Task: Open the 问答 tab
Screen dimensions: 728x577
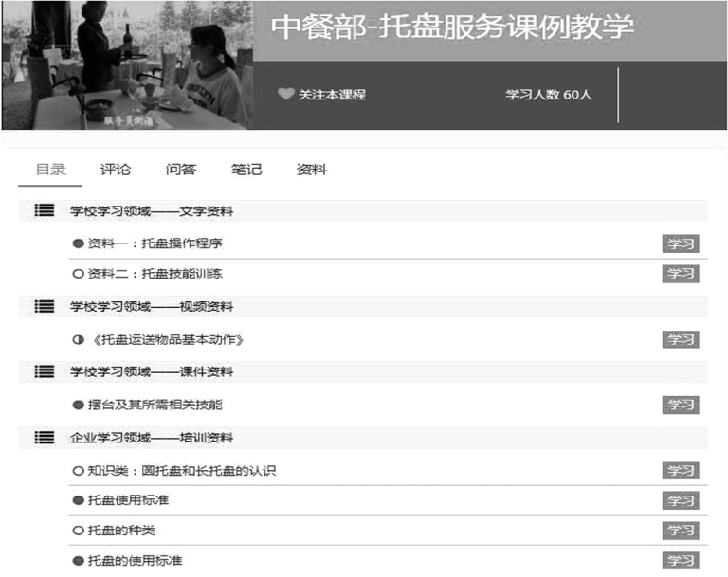Action: pos(180,171)
